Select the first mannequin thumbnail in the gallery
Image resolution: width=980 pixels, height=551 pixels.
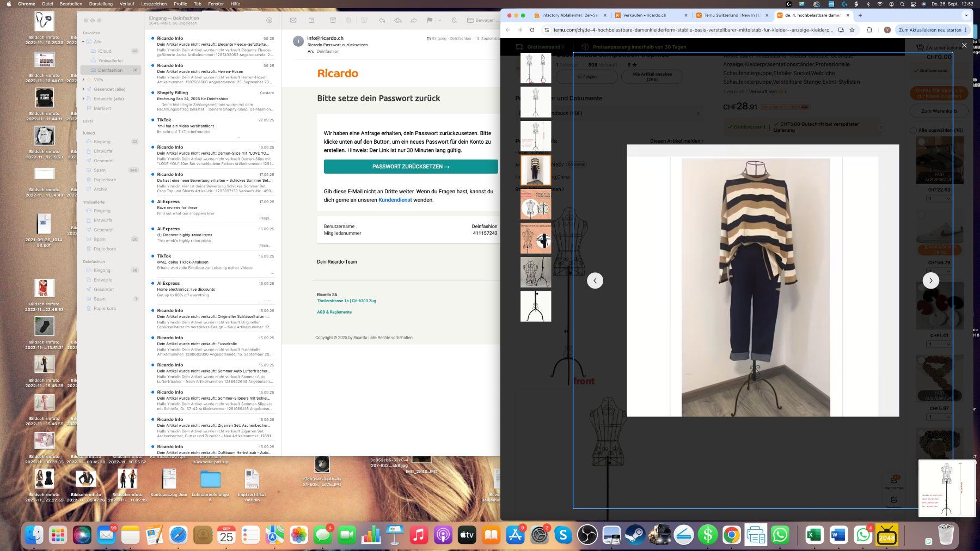[536, 68]
